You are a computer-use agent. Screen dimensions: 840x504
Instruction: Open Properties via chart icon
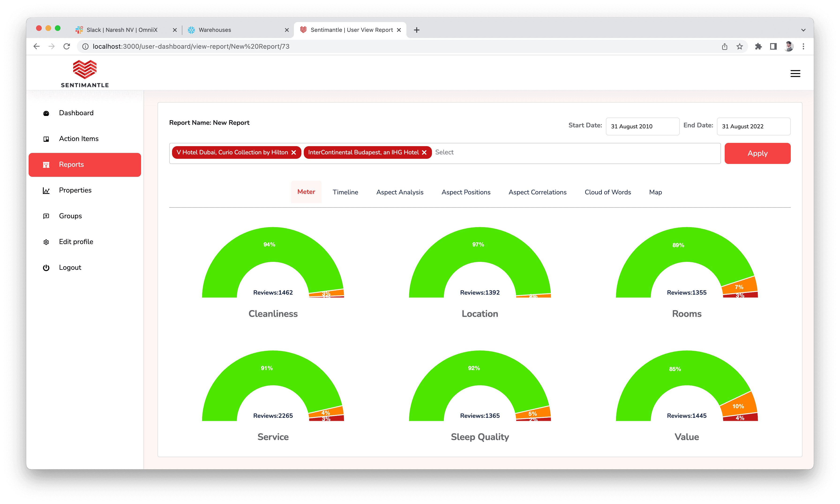pyautogui.click(x=46, y=191)
